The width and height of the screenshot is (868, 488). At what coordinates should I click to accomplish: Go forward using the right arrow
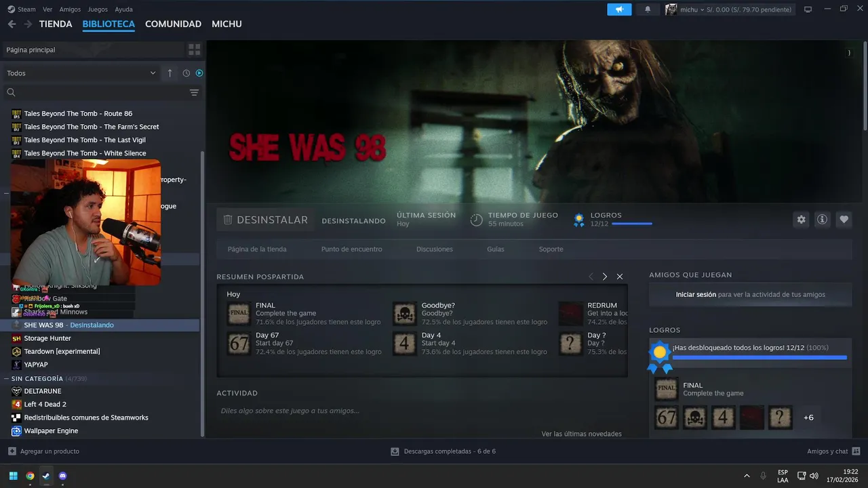[28, 24]
